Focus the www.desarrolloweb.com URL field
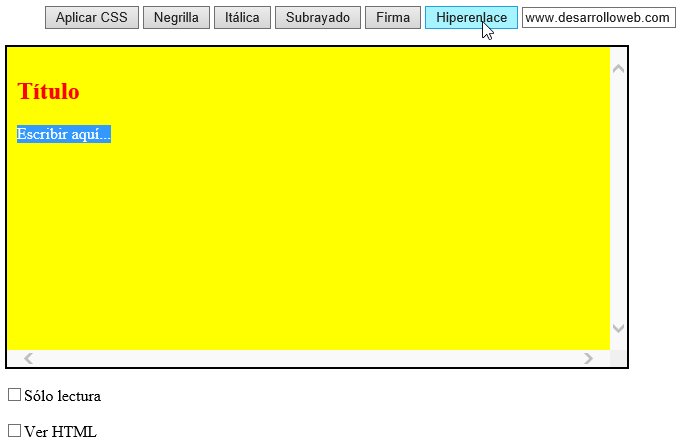This screenshot has height=446, width=682. click(598, 18)
